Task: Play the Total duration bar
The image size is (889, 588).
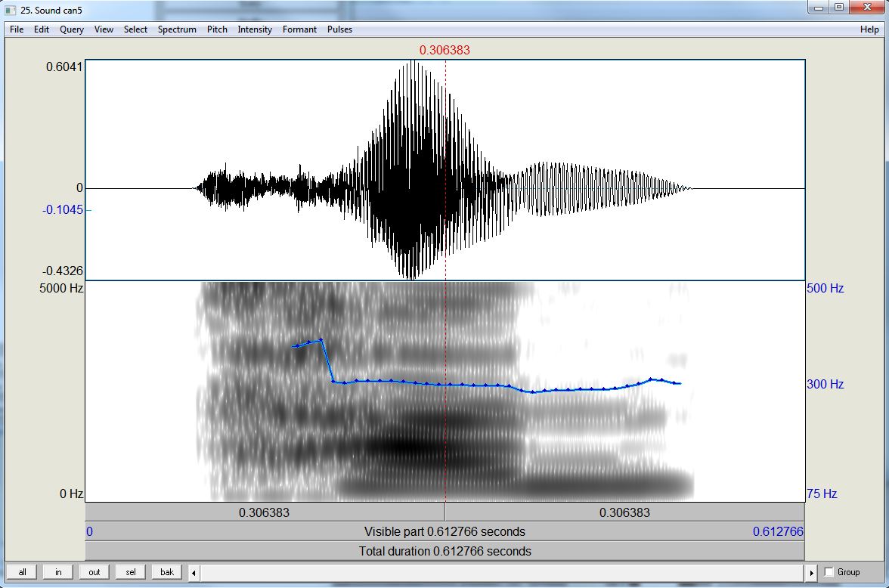Action: [445, 551]
